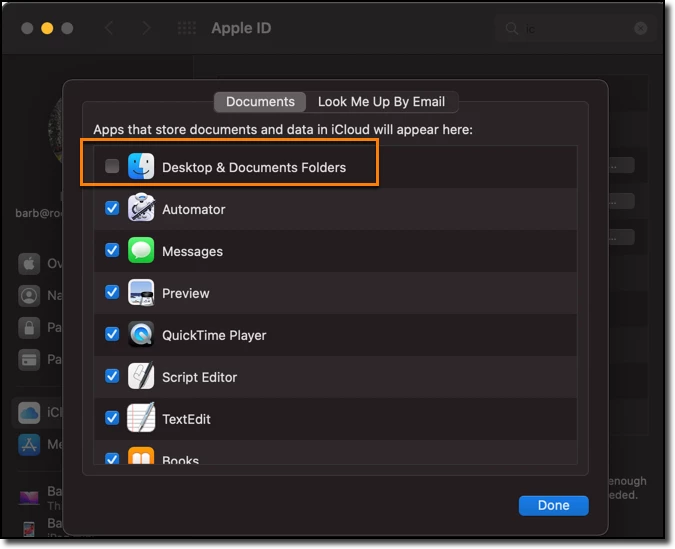
Task: Select the Password lock icon in sidebar
Action: pyautogui.click(x=29, y=328)
